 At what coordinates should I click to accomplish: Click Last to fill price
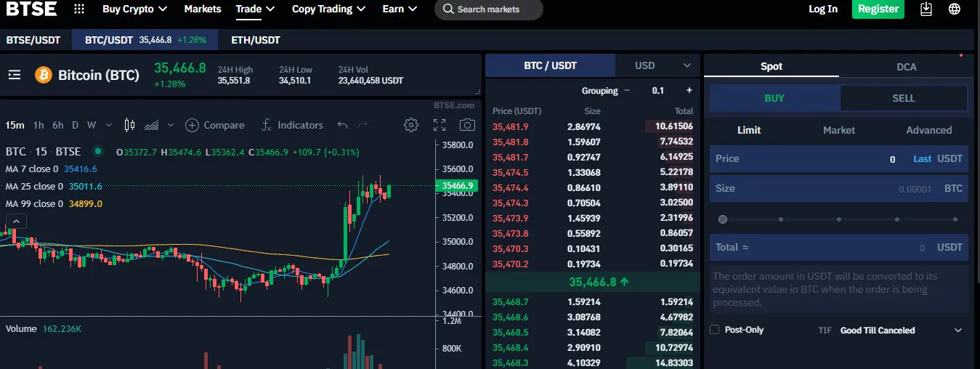click(x=922, y=158)
